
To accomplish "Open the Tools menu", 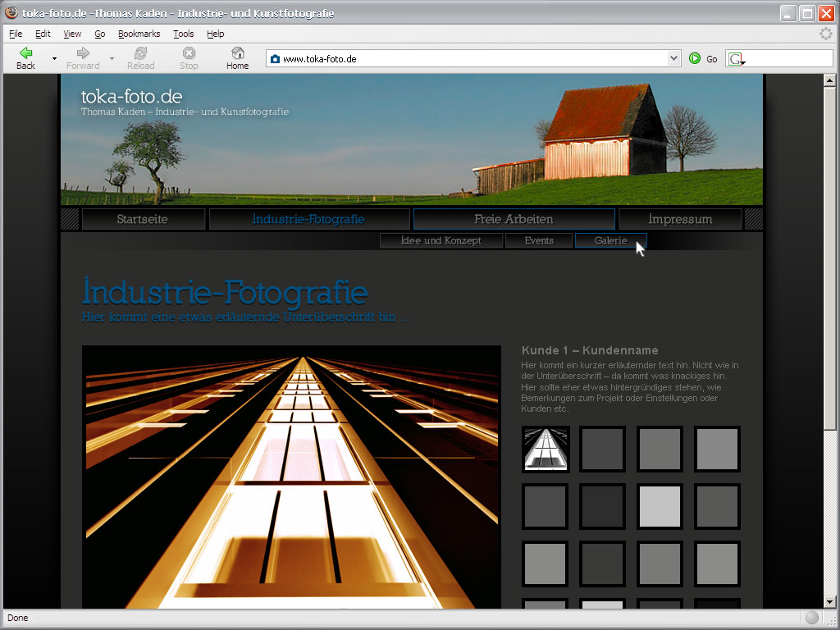I will pos(183,34).
